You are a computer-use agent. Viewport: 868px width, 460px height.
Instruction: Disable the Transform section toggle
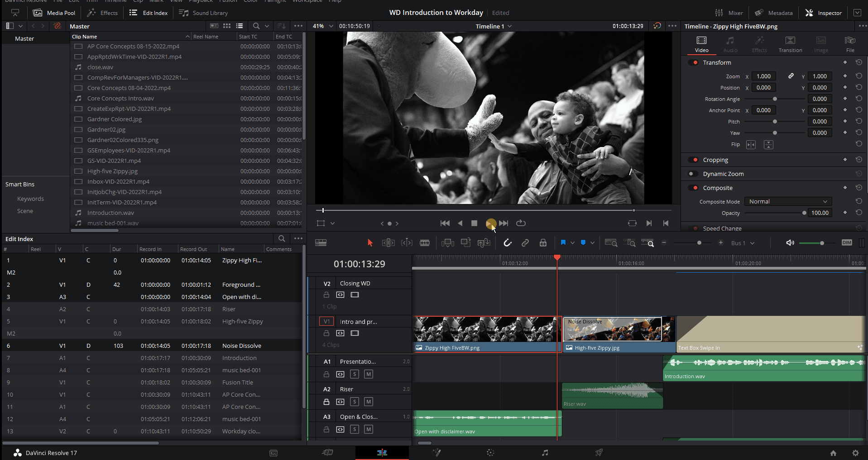[694, 62]
